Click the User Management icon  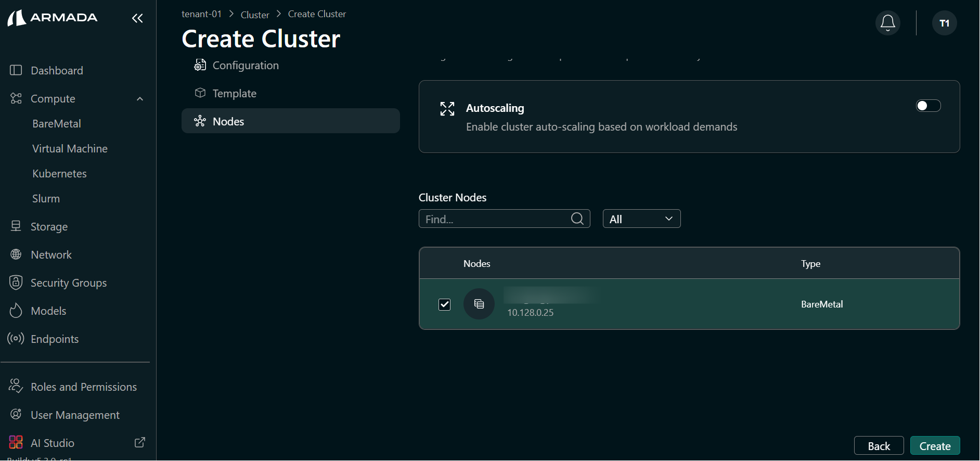click(x=16, y=414)
